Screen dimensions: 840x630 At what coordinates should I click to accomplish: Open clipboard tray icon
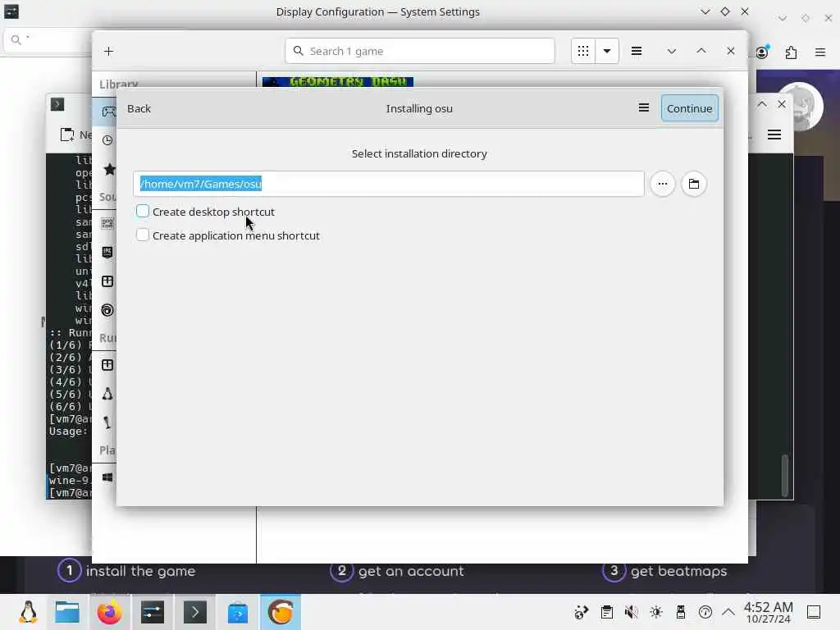606,612
